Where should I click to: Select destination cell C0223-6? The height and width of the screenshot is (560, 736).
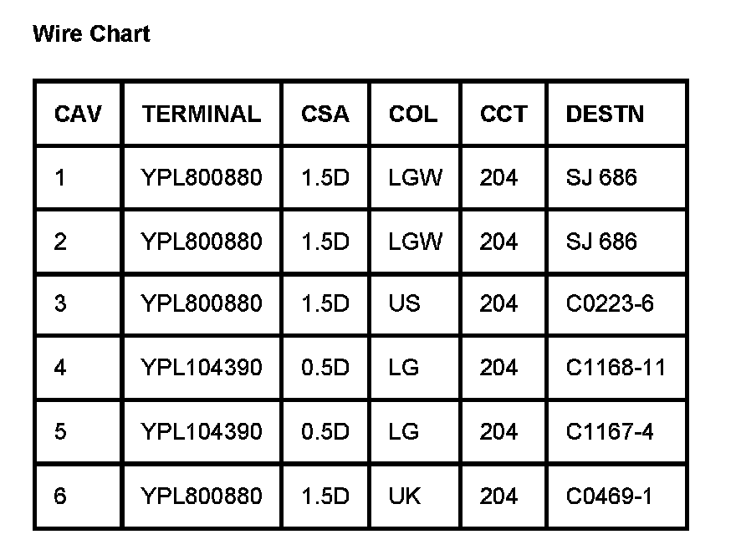click(610, 303)
